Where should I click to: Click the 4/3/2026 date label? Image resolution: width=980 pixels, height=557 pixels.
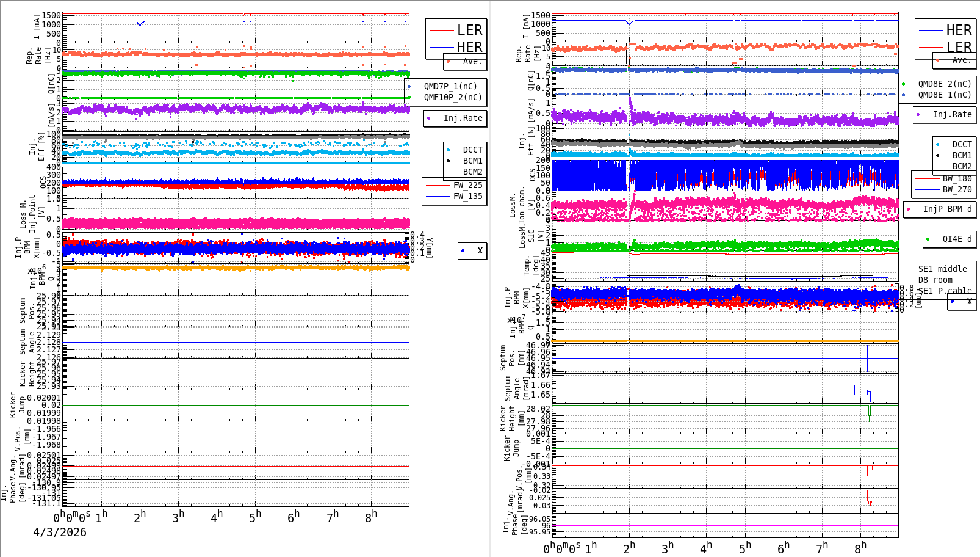60,532
